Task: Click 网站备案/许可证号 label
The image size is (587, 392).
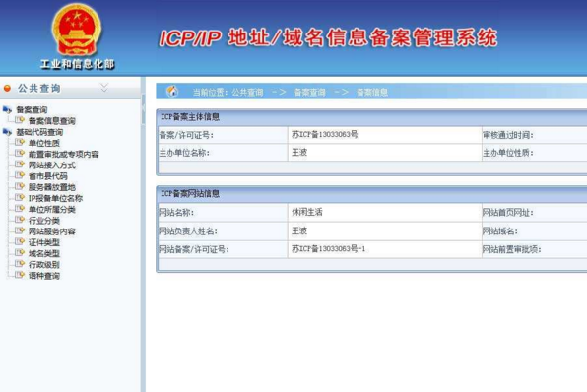Action: pos(194,249)
